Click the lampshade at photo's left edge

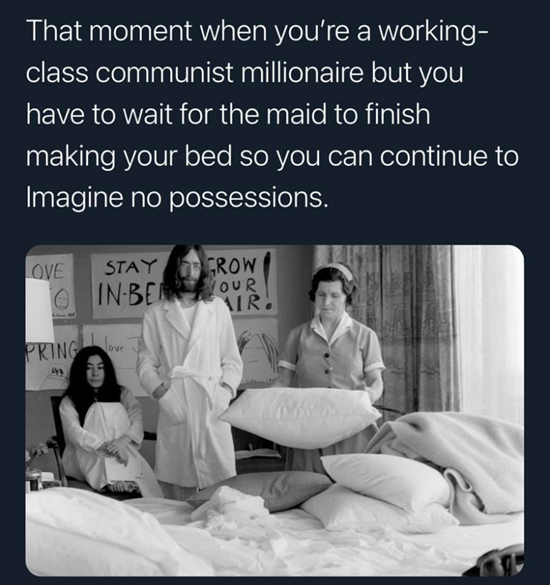click(38, 310)
